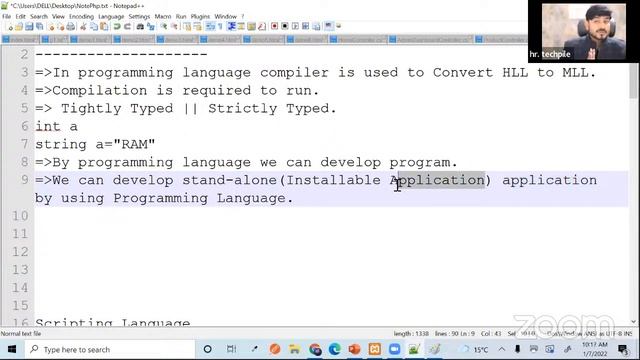Screen dimensions: 640x360
Task: Click 'Col : 43' in status bar
Action: pos(491,333)
